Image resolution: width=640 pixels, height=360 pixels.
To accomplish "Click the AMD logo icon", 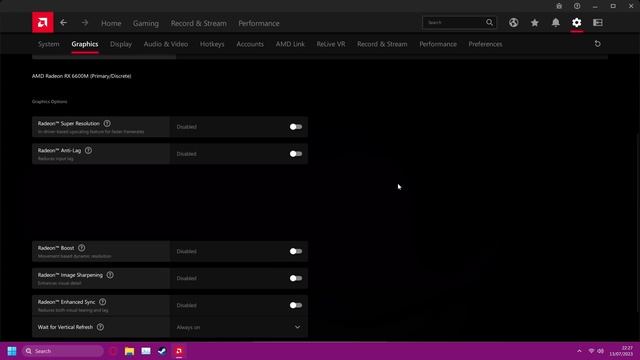I will 42,22.
